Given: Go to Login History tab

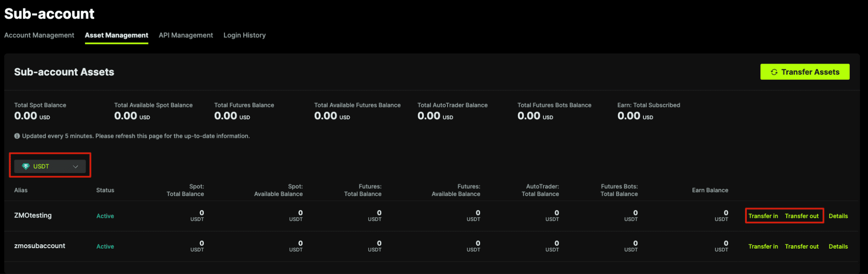Looking at the screenshot, I should pyautogui.click(x=245, y=35).
